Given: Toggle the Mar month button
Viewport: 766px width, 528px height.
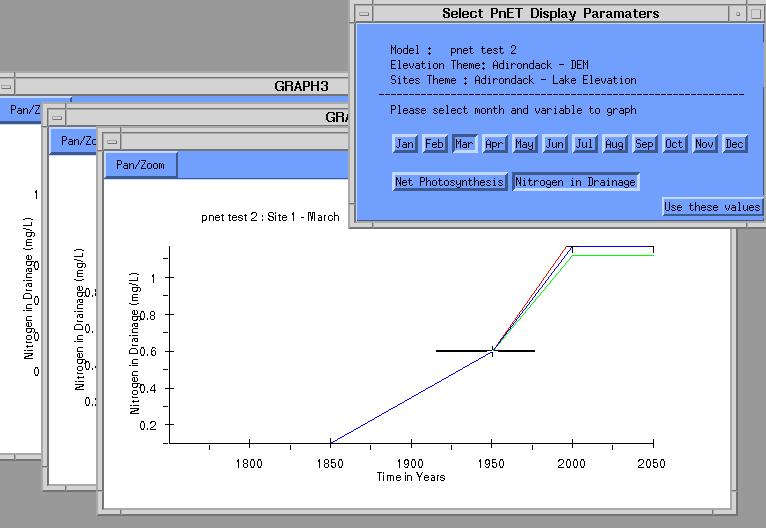Looking at the screenshot, I should pyautogui.click(x=465, y=144).
